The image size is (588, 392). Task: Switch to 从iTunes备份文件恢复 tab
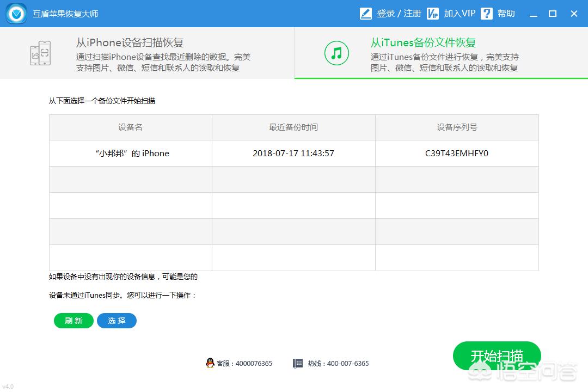pyautogui.click(x=441, y=53)
